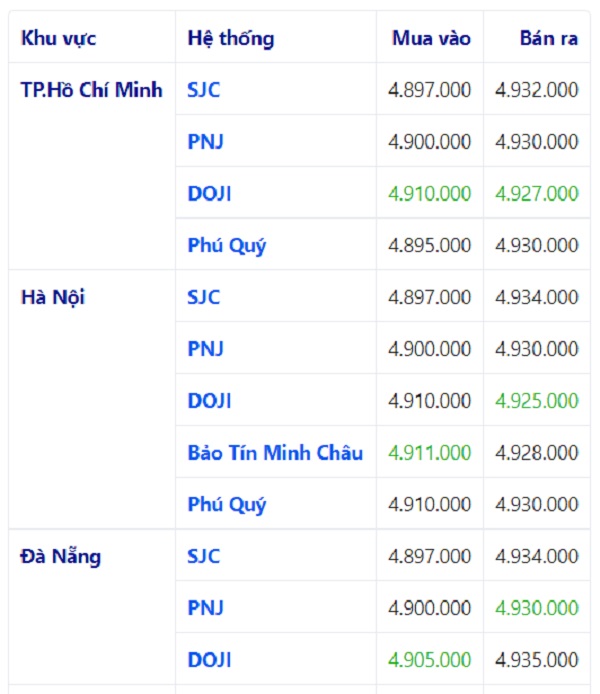Click the green 4.927.000 sell price
This screenshot has width=600, height=694.
(x=537, y=194)
